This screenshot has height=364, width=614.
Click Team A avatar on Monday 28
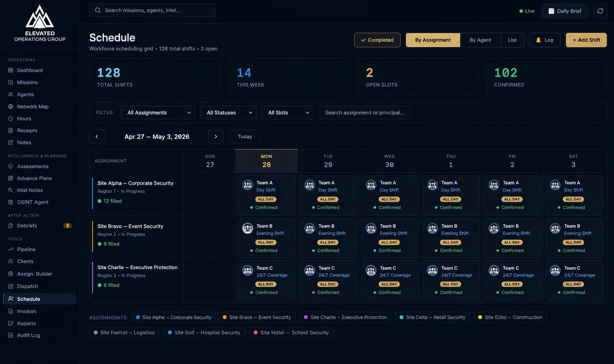point(248,185)
